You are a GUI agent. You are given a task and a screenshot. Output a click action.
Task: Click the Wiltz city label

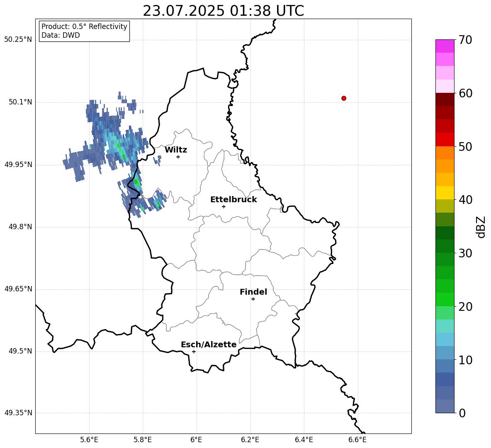click(x=176, y=150)
